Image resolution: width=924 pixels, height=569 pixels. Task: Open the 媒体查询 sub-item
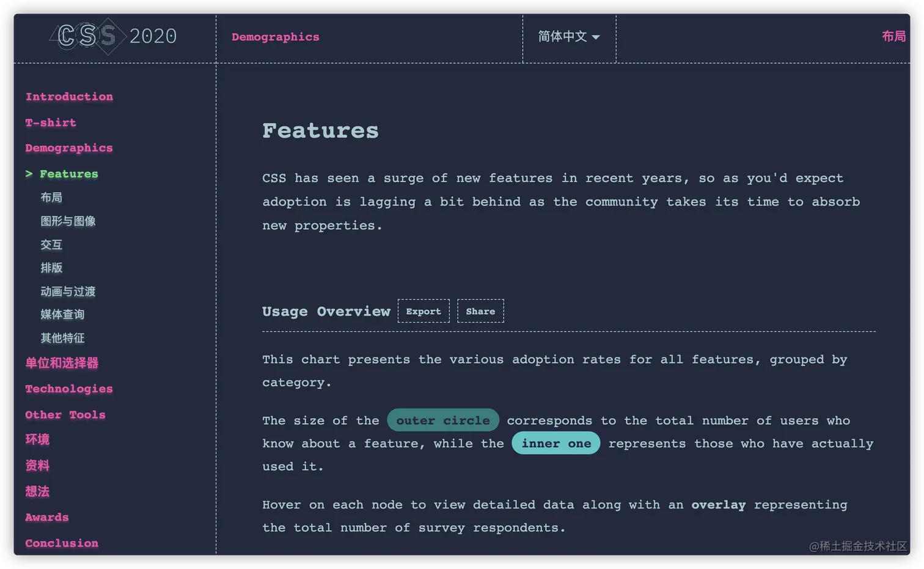pyautogui.click(x=62, y=315)
